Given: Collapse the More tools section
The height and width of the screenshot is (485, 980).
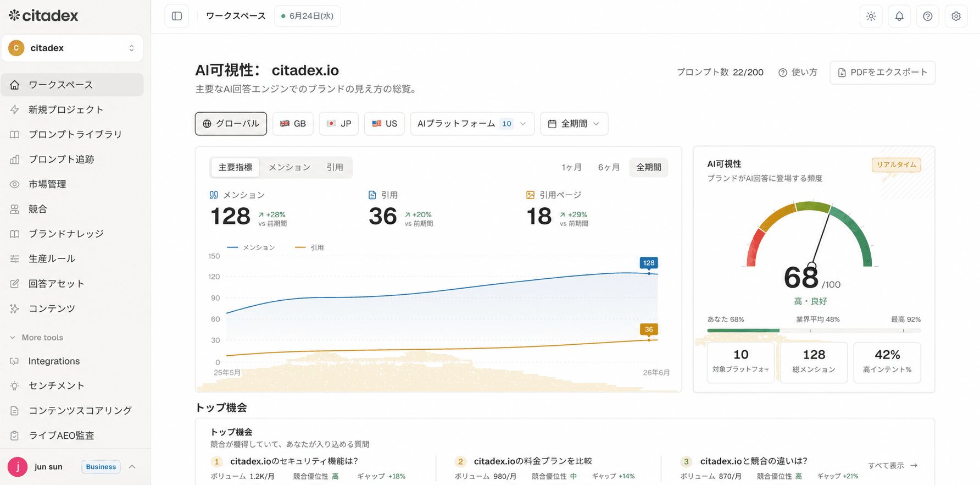Looking at the screenshot, I should 36,338.
